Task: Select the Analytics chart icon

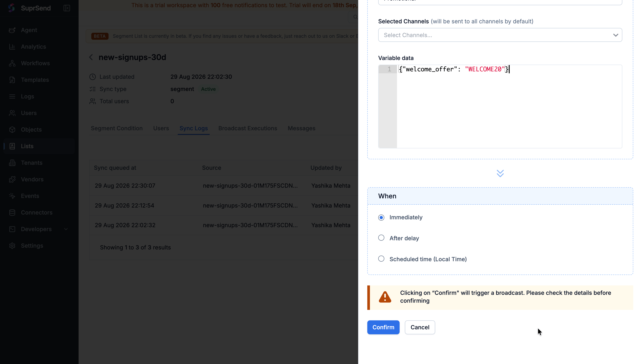Action: click(x=12, y=46)
